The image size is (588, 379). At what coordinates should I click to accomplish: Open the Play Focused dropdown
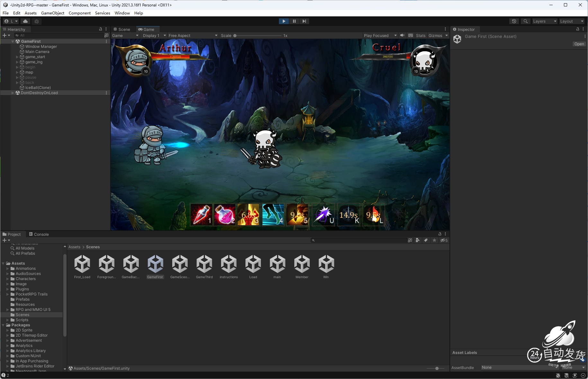point(380,36)
